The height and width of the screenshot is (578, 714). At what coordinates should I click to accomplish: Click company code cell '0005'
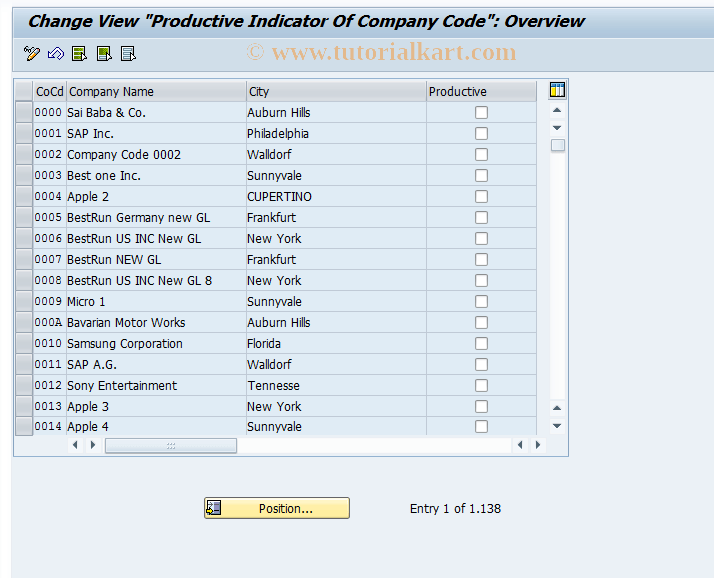click(48, 217)
